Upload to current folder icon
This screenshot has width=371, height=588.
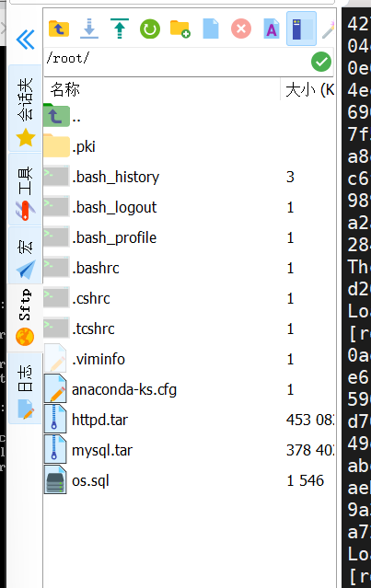[120, 29]
